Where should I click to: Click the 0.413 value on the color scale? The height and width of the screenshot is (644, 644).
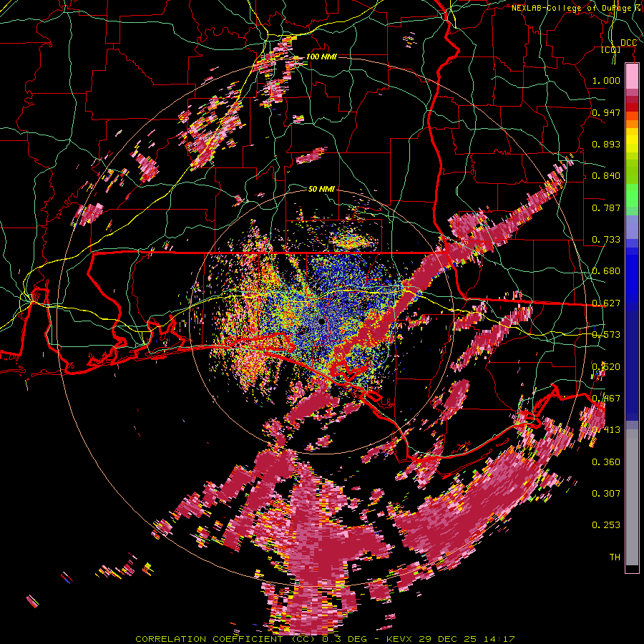(x=606, y=430)
